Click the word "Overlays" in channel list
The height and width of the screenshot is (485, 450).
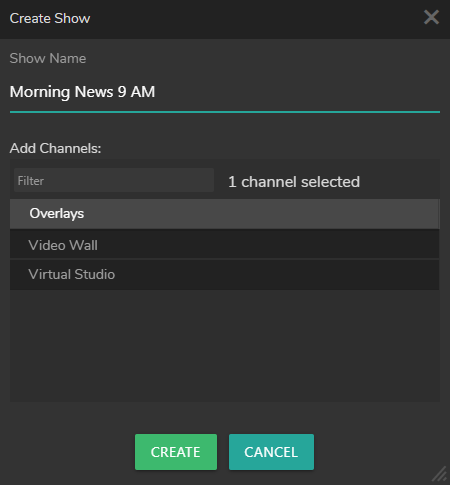pos(57,214)
